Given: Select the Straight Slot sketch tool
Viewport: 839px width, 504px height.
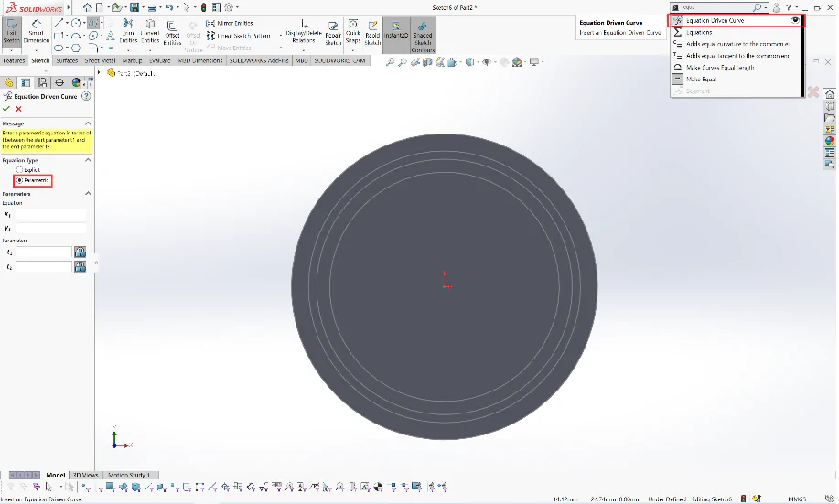Looking at the screenshot, I should coord(59,48).
